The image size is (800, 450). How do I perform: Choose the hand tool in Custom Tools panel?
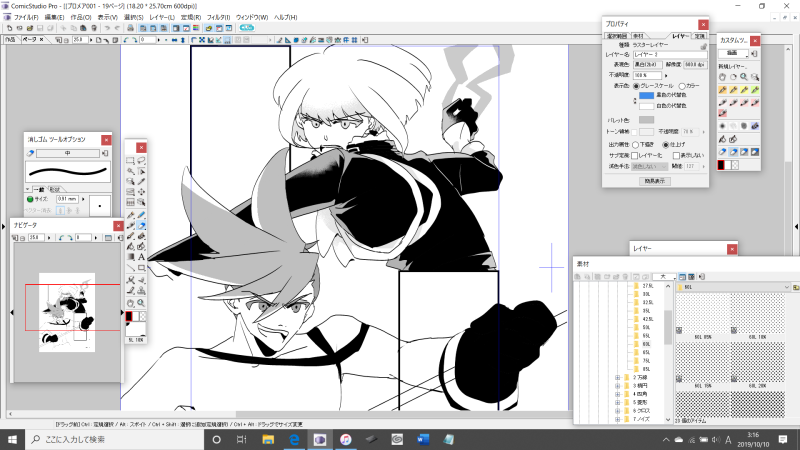(x=722, y=77)
